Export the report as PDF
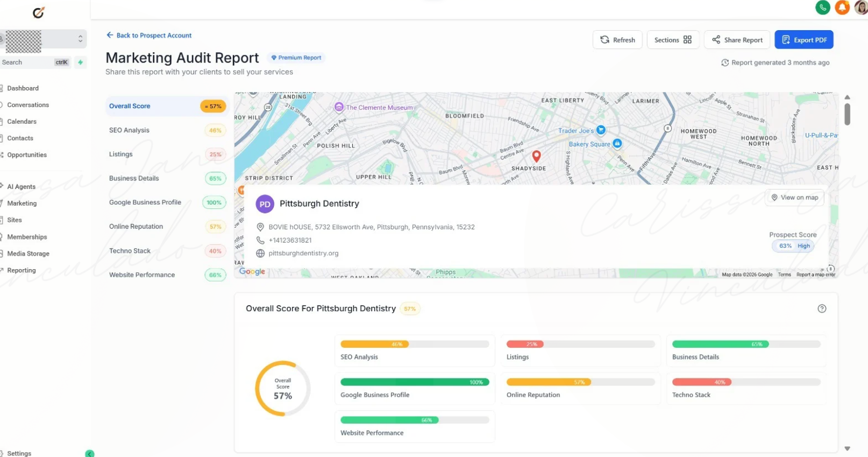This screenshot has width=868, height=457. 804,40
